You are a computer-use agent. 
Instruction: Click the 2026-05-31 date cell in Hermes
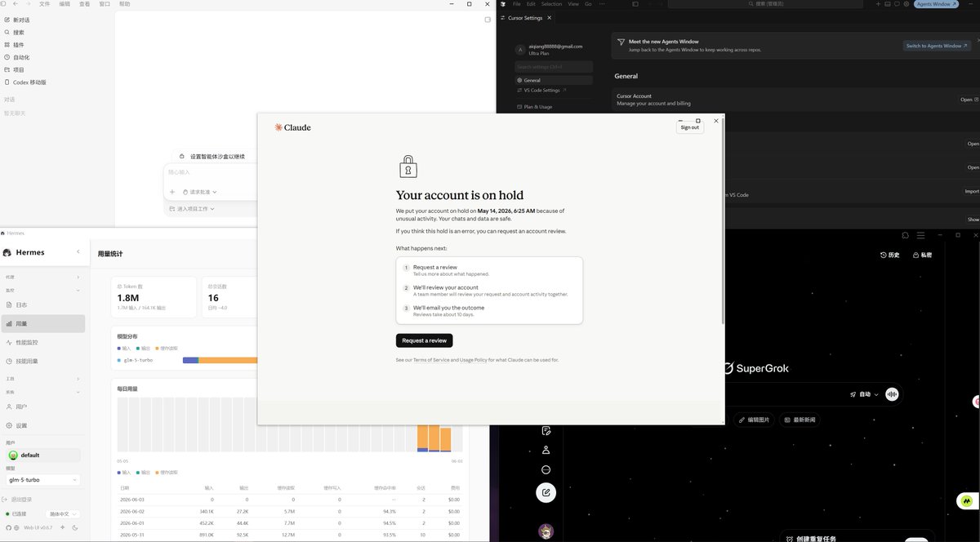pos(131,535)
